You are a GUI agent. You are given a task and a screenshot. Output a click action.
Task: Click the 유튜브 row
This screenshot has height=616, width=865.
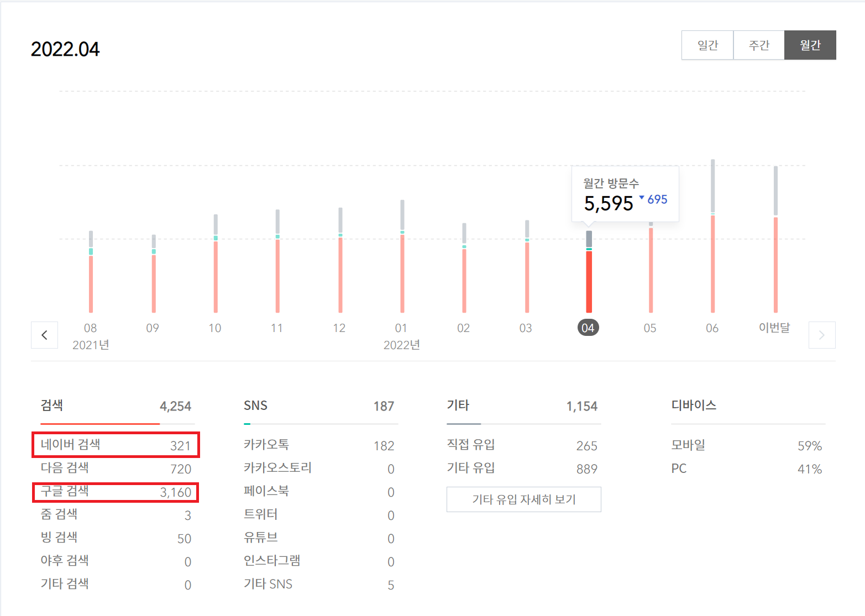click(319, 538)
